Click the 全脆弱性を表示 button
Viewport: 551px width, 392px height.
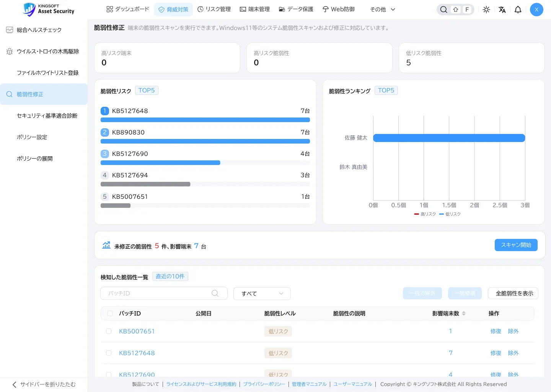[x=513, y=293]
